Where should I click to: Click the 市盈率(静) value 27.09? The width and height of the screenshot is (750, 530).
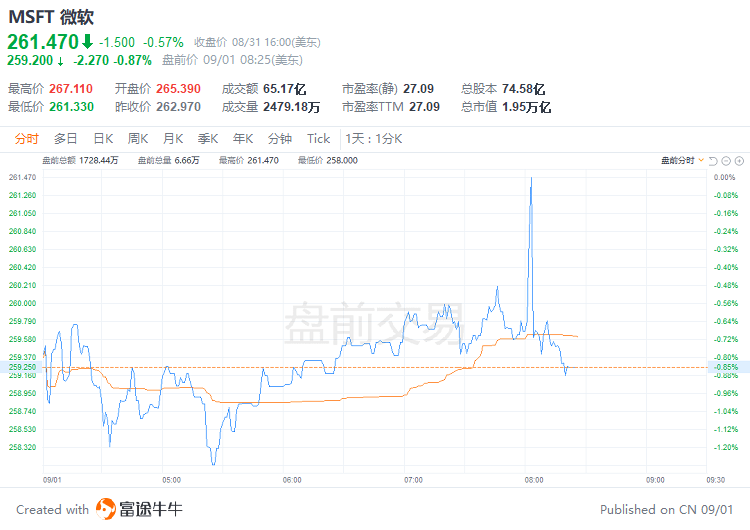419,88
